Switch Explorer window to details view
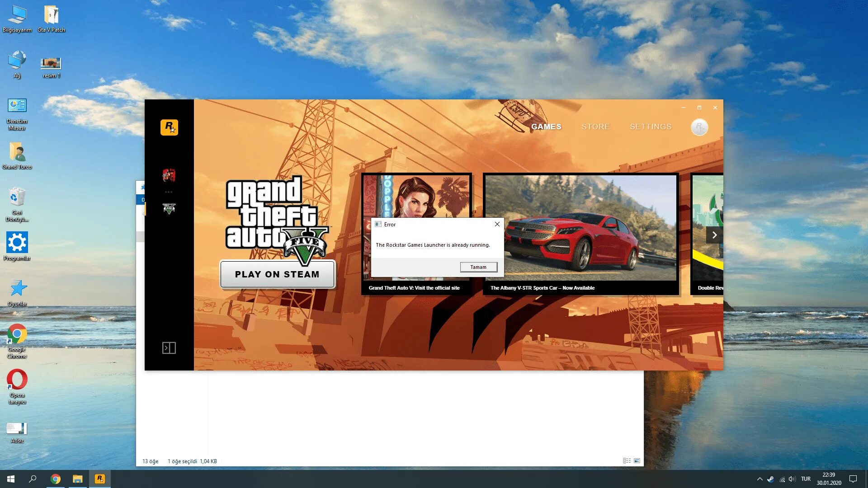 (627, 461)
